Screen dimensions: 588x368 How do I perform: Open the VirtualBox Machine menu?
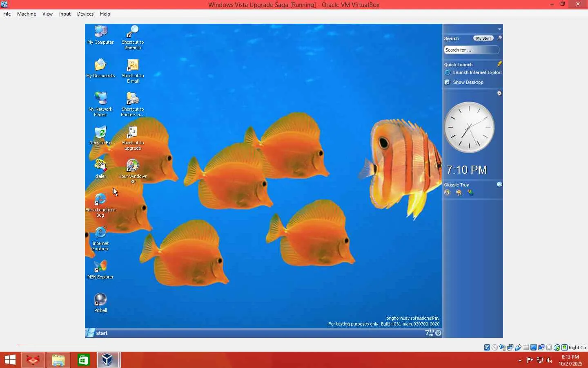click(27, 14)
